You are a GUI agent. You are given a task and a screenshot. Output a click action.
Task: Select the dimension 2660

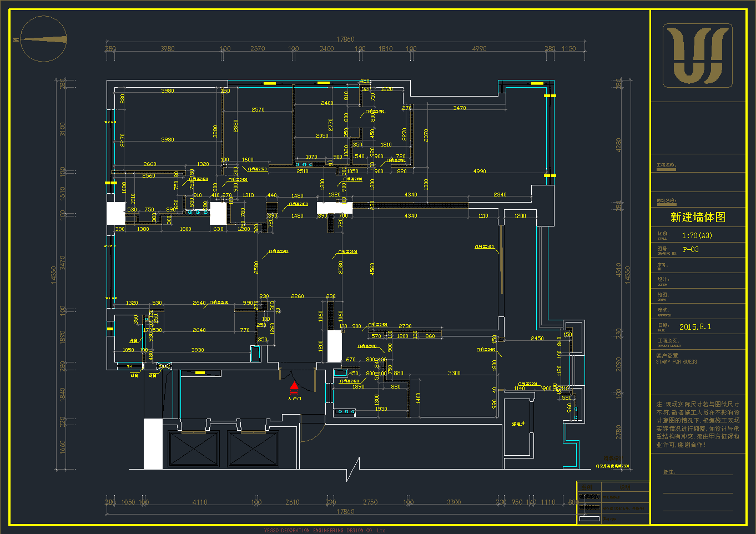[150, 164]
